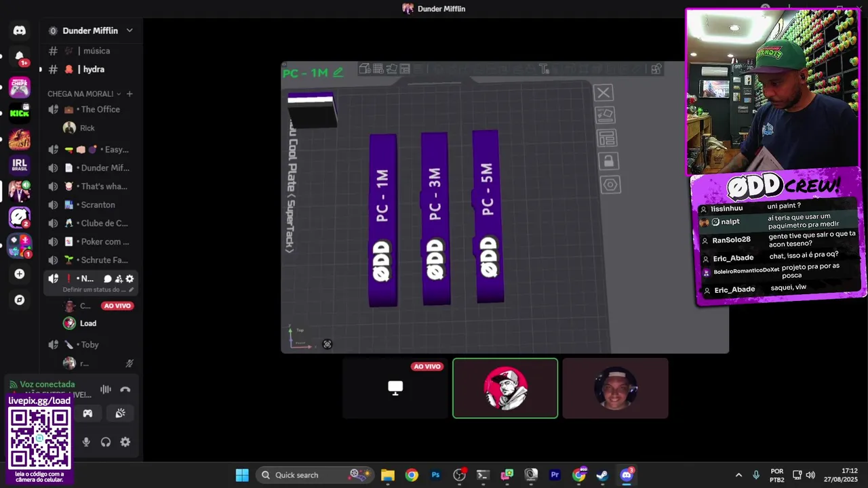Open Premiere Pro from the taskbar
This screenshot has height=488, width=868.
555,475
